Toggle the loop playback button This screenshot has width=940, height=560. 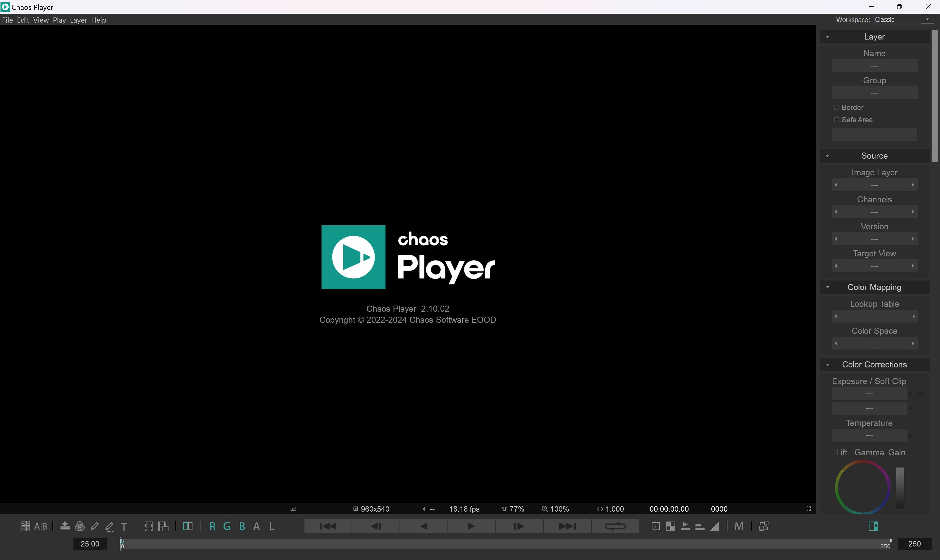[615, 526]
